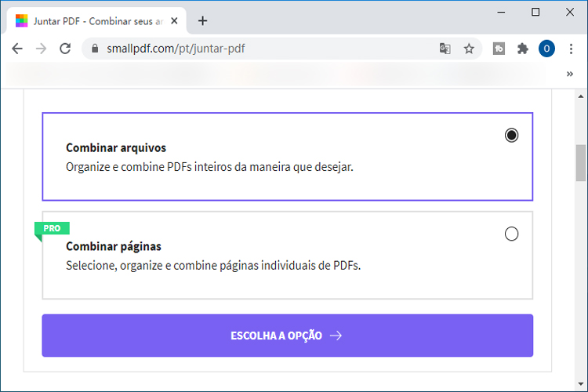Select Combinar páginas radio button

(x=511, y=234)
